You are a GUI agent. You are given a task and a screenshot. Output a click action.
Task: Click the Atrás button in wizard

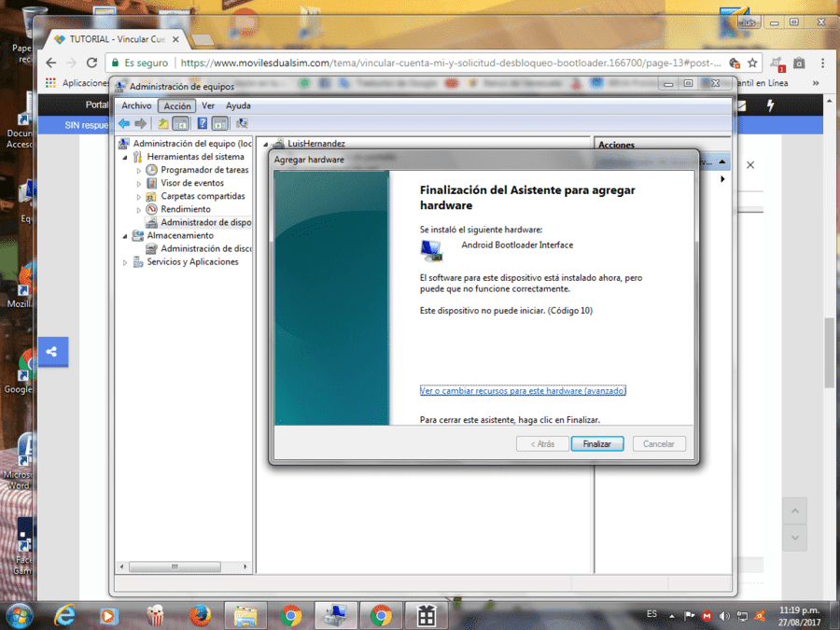(542, 443)
